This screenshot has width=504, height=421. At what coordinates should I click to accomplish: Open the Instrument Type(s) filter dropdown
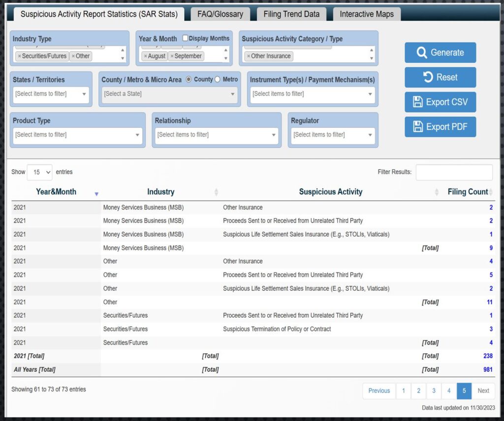(313, 94)
